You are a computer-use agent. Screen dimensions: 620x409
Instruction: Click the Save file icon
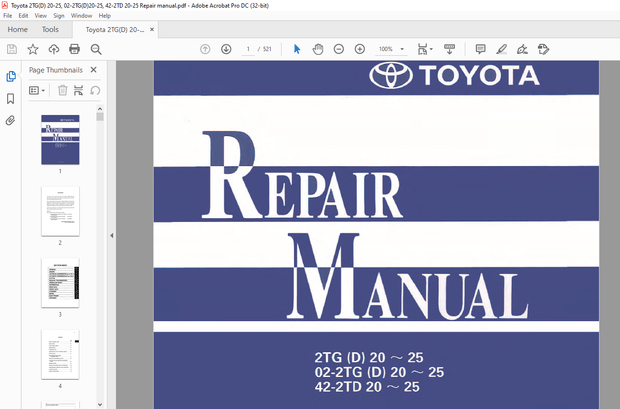(12, 49)
